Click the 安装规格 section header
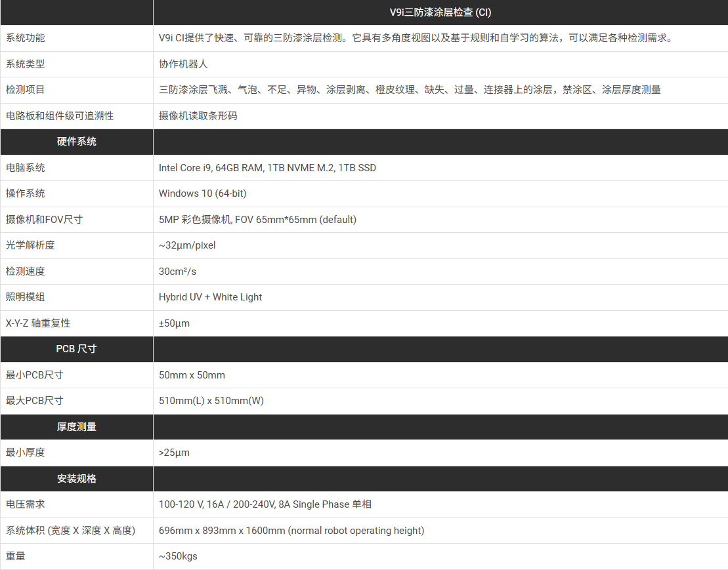Viewport: 728px width, 570px height. coord(76,479)
